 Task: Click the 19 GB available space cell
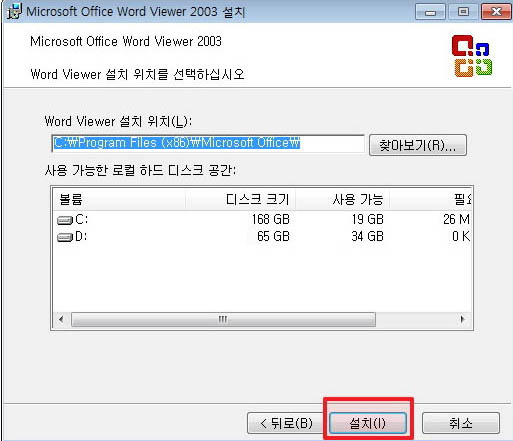click(367, 219)
